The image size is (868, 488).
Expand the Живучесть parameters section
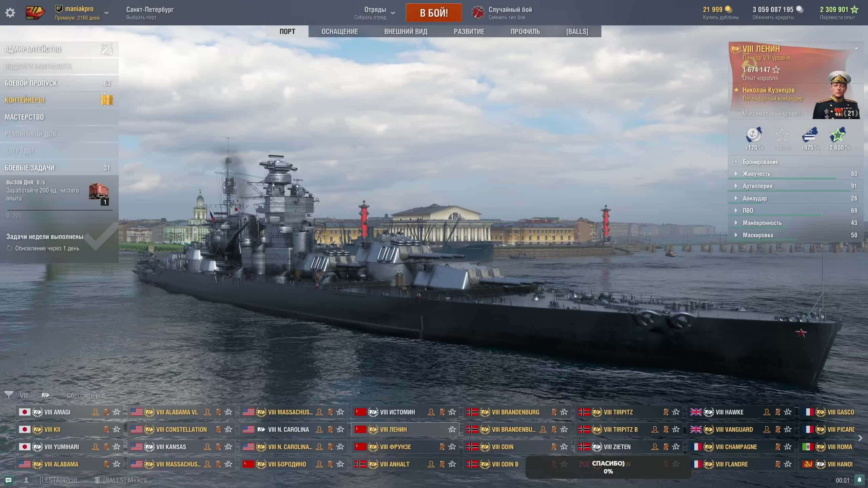click(x=756, y=174)
